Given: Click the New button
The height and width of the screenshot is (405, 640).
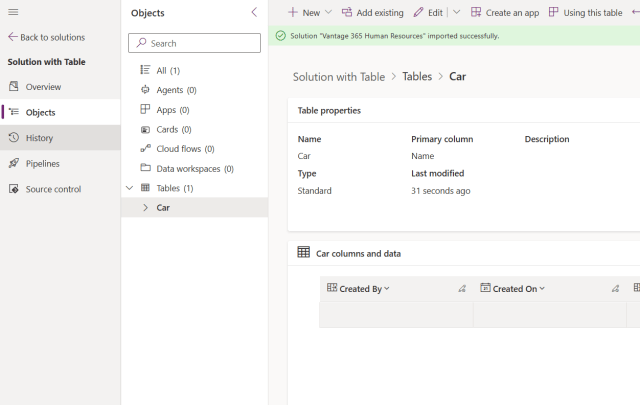Looking at the screenshot, I should pyautogui.click(x=304, y=13).
